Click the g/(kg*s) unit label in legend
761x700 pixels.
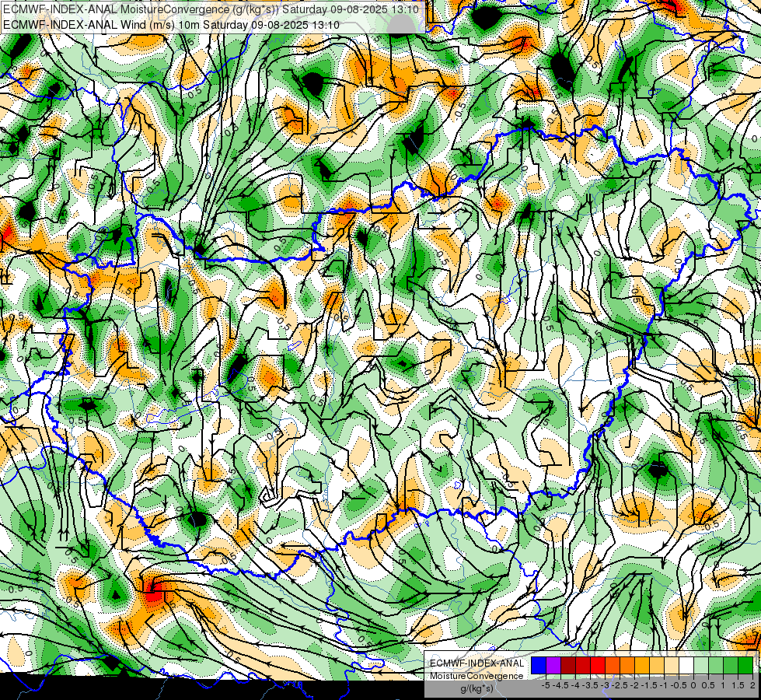476,689
